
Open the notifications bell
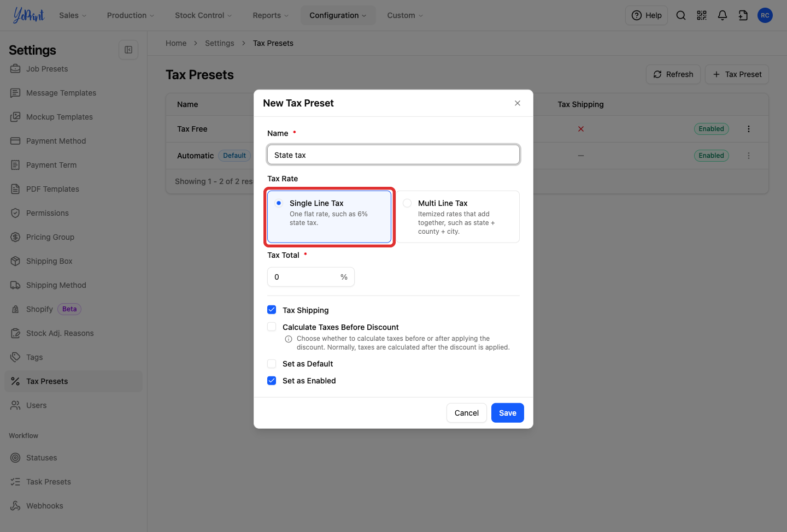723,15
